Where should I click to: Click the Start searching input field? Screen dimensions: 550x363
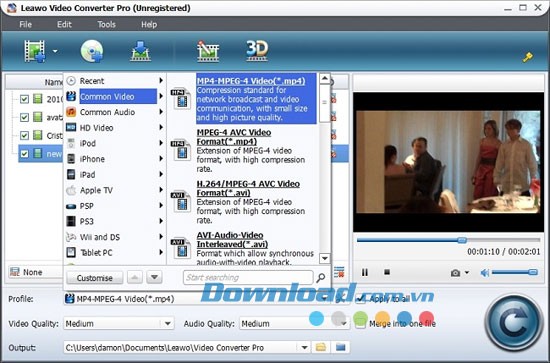coord(248,277)
